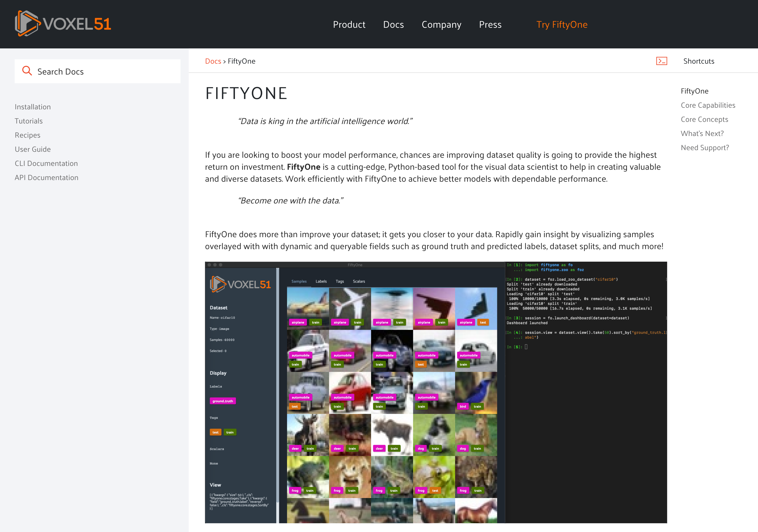
Task: Open the Installation docs page
Action: pos(32,107)
